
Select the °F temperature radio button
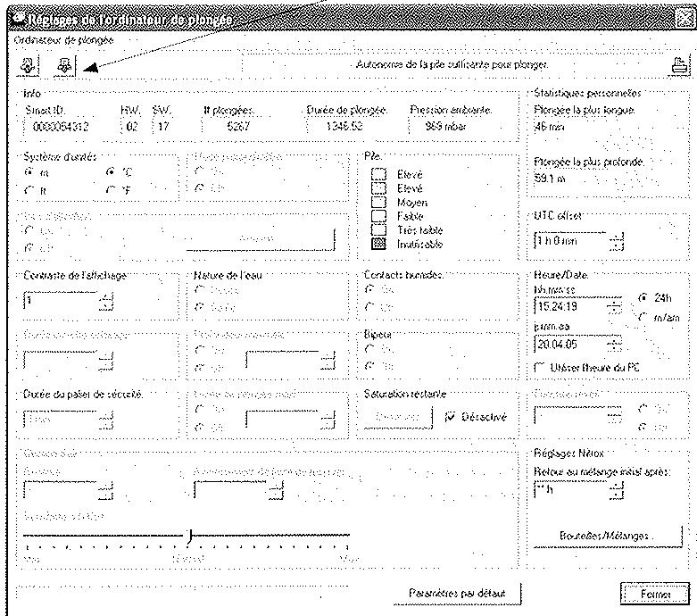tap(112, 190)
